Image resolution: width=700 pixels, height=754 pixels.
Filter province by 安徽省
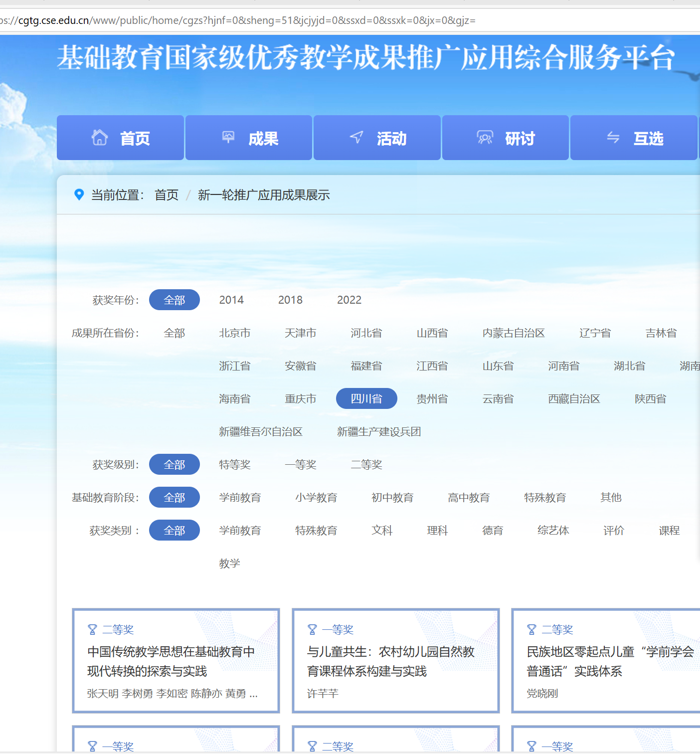click(301, 366)
